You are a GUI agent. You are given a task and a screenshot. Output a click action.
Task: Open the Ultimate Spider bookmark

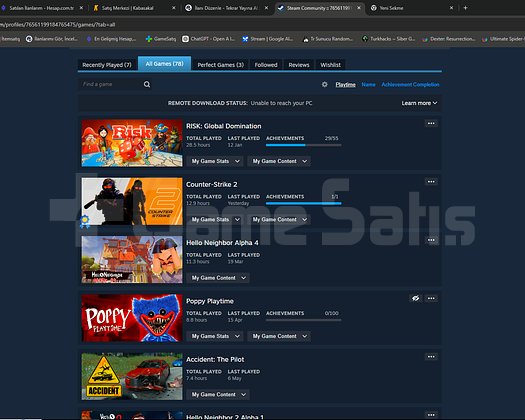point(503,39)
